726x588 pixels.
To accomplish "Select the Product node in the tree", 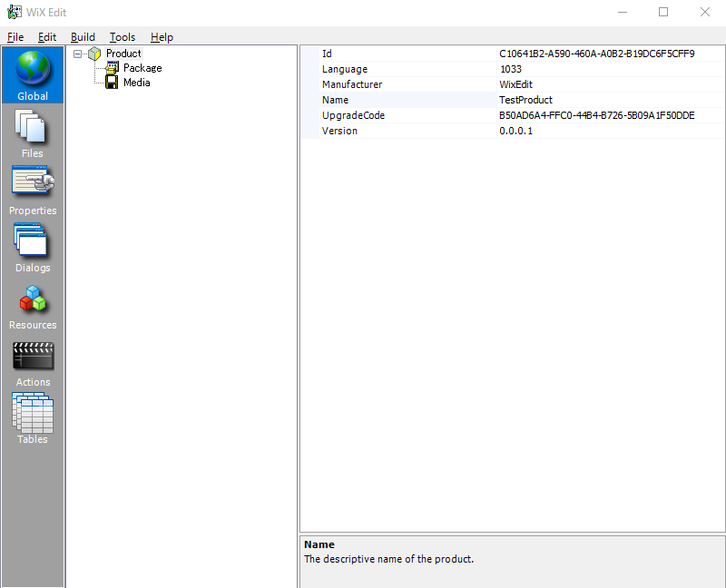I will pyautogui.click(x=123, y=53).
